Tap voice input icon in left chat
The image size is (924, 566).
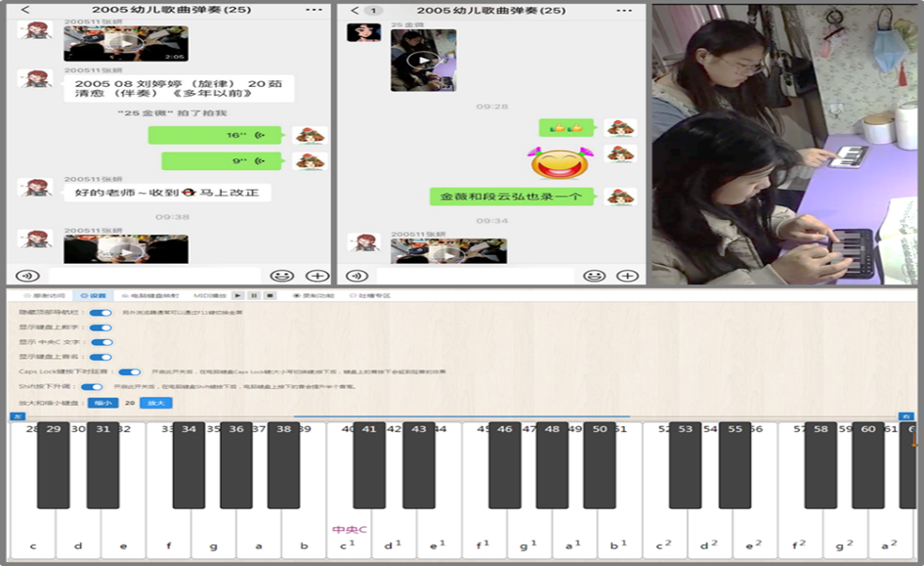point(28,276)
